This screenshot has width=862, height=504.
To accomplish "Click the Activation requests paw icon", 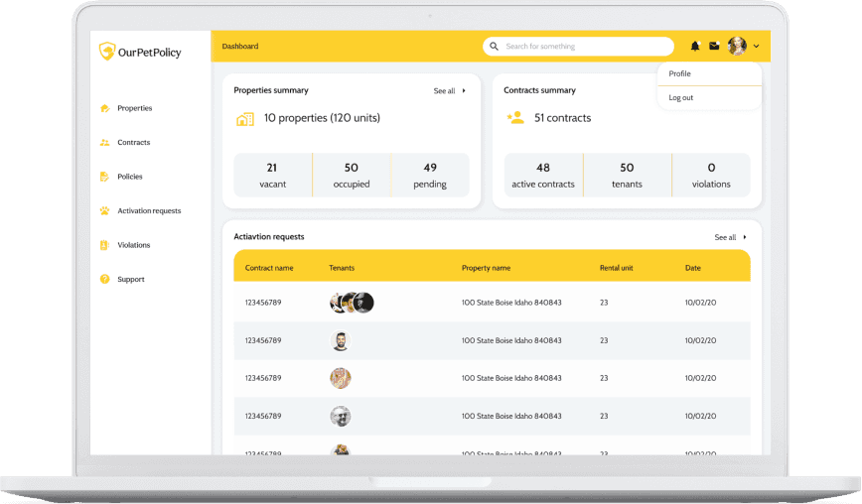I will [x=104, y=210].
